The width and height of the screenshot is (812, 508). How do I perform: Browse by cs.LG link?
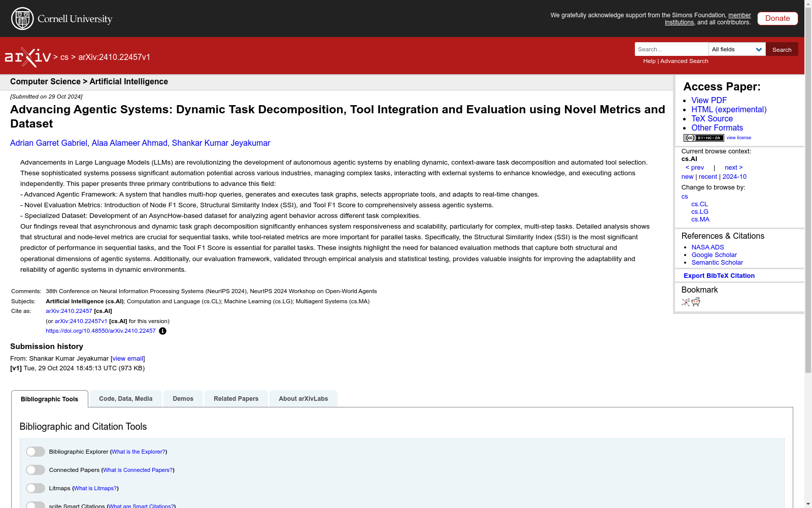pyautogui.click(x=700, y=212)
